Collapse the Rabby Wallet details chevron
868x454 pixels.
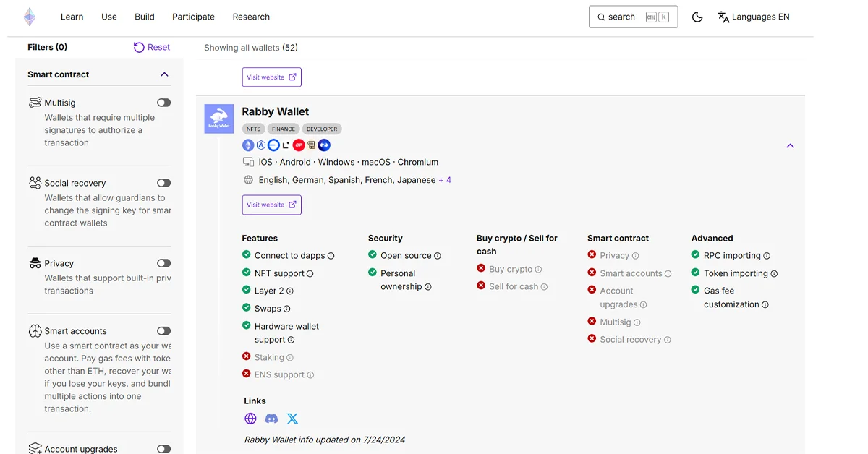791,146
